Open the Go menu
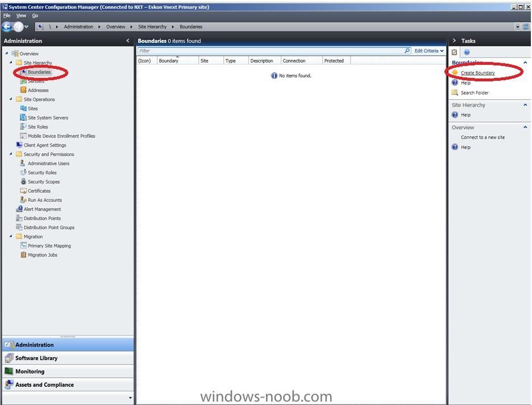532x405 pixels. point(35,15)
